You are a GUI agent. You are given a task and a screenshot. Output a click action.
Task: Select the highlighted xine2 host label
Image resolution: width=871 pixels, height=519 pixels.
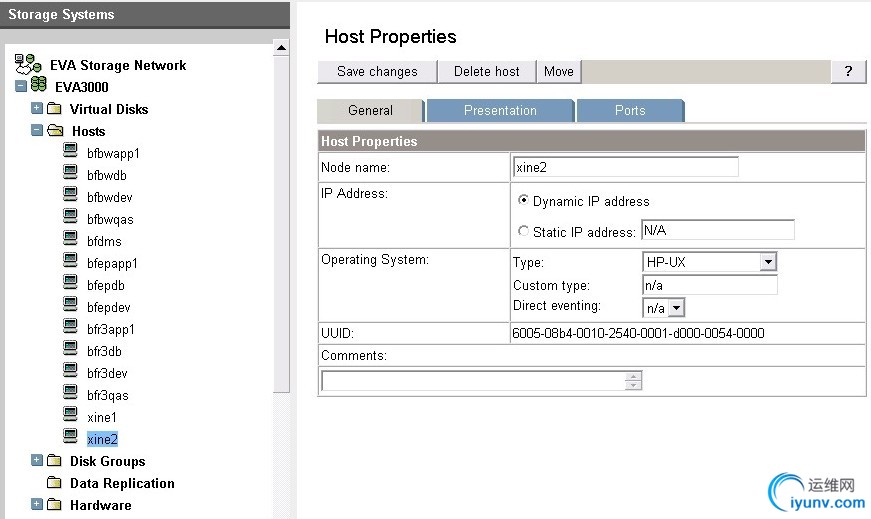102,439
